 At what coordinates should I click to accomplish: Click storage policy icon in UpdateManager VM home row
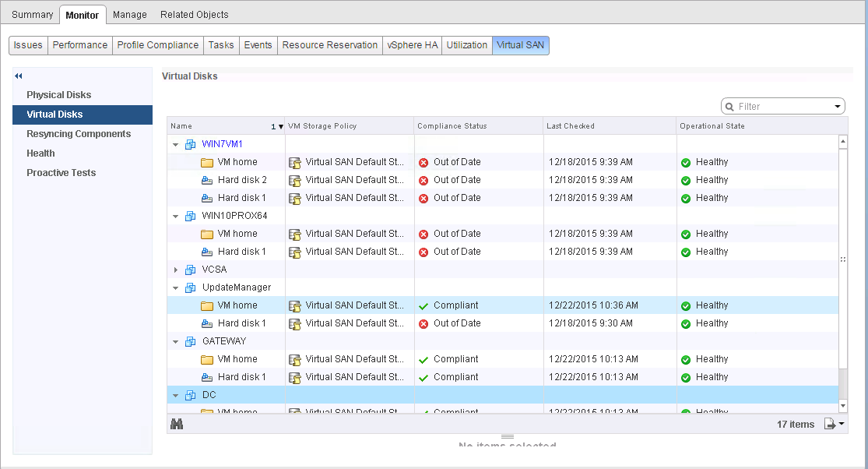(x=295, y=305)
